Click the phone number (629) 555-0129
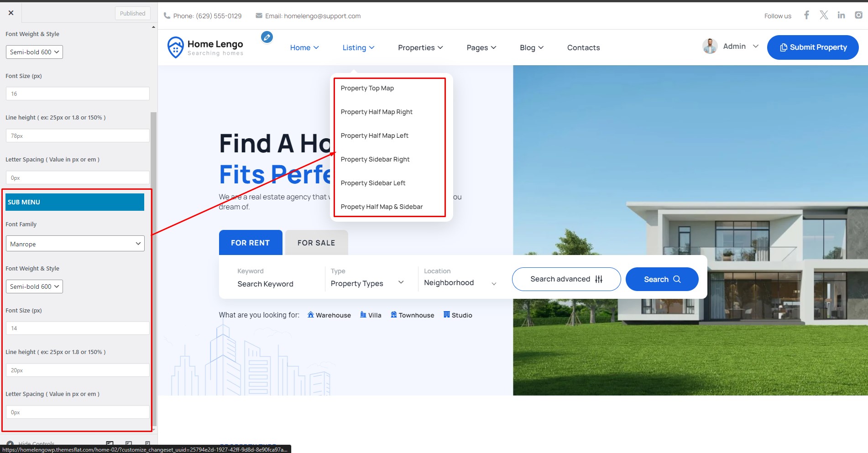868x453 pixels. click(219, 16)
